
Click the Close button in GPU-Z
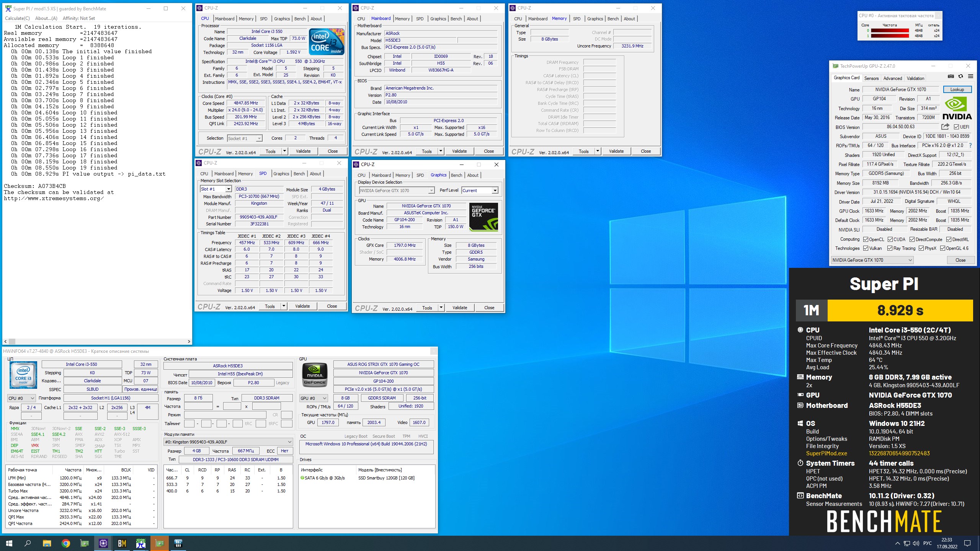[960, 260]
